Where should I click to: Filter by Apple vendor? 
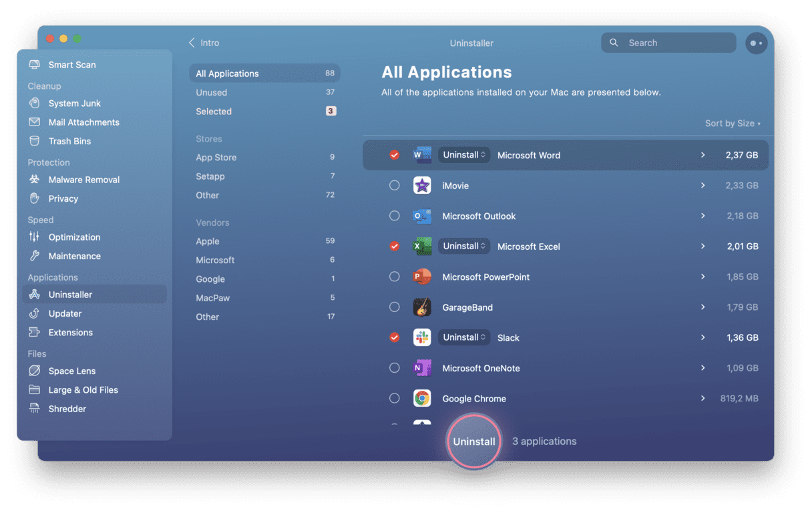264,241
